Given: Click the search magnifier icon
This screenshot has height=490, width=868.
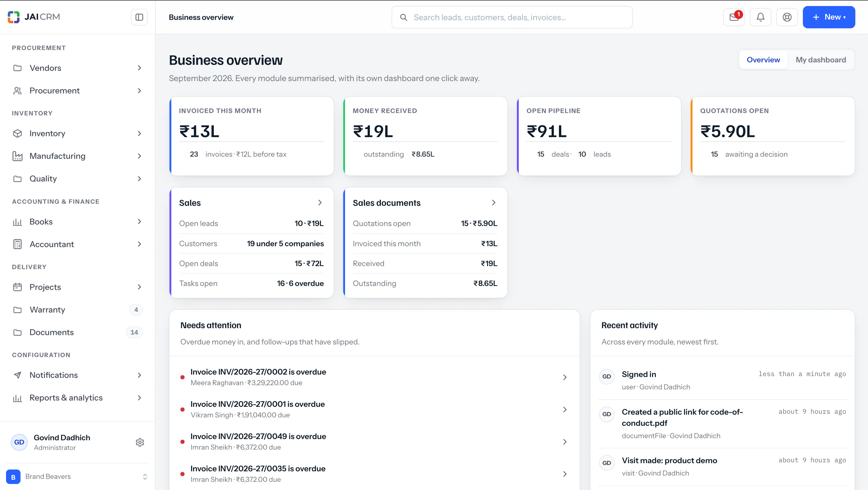Looking at the screenshot, I should click(x=403, y=17).
